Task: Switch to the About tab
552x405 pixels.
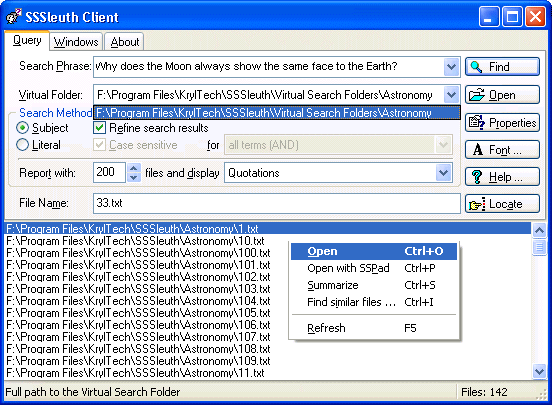Action: click(x=125, y=42)
